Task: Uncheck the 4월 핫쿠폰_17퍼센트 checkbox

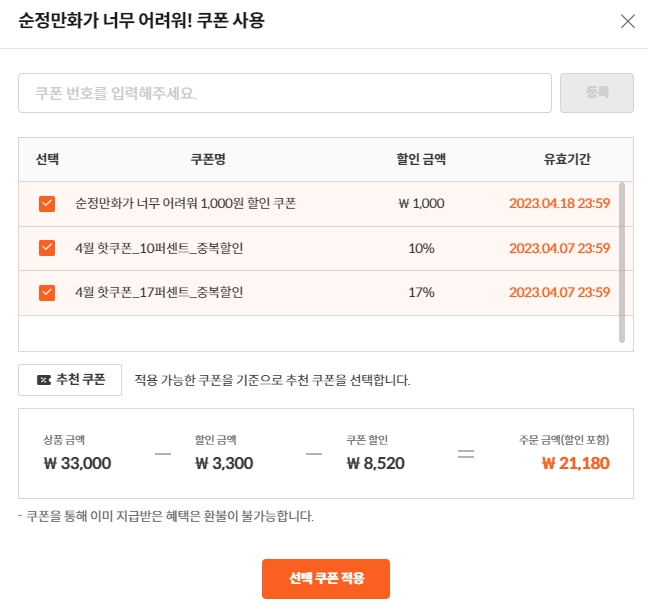Action: tap(47, 293)
